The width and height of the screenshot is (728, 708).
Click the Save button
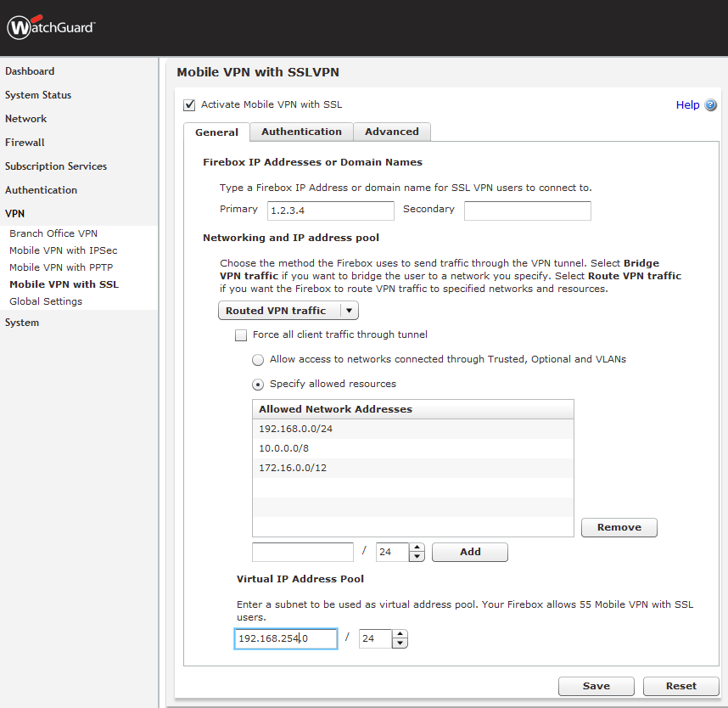(x=596, y=686)
